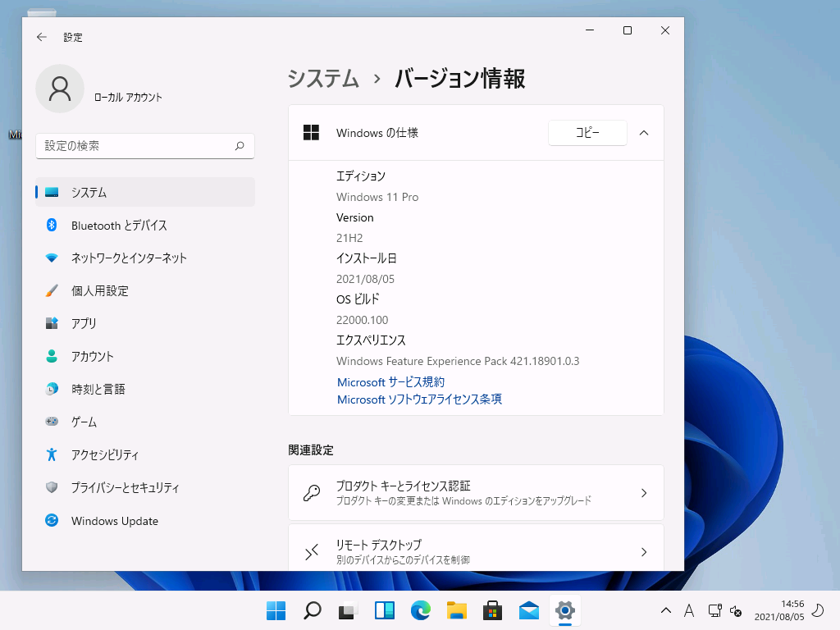The width and height of the screenshot is (840, 630).
Task: Click the install date 2021/08/05 value
Action: pos(365,279)
